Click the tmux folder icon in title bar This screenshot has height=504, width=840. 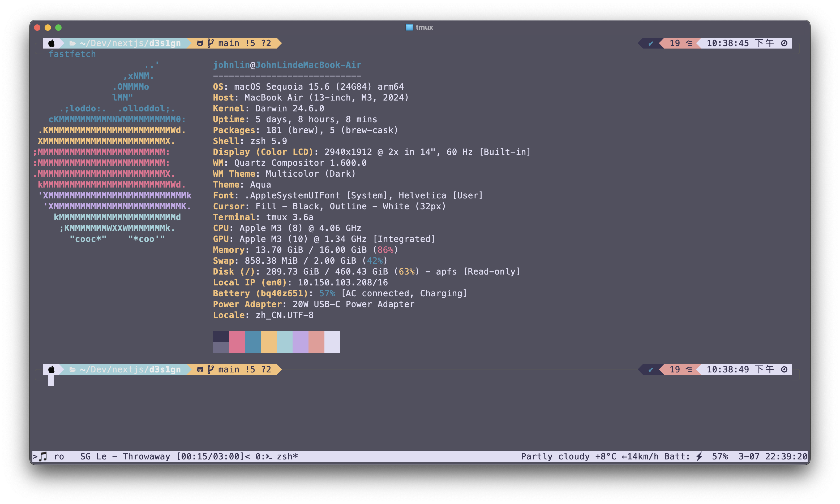pos(409,27)
